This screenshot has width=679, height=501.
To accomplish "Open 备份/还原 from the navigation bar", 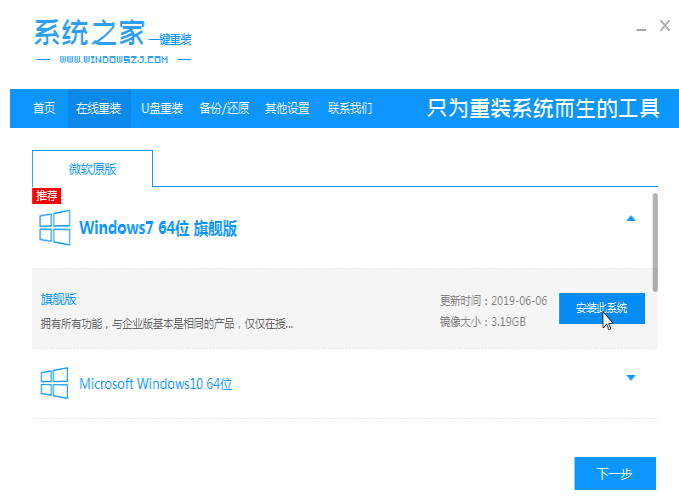I will click(x=224, y=108).
